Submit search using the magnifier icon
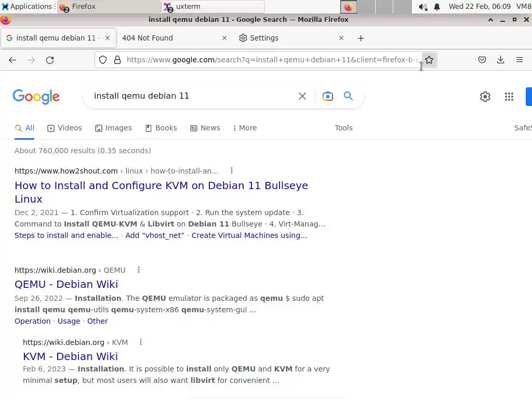Screen dimensions: 532x399 click(x=348, y=96)
